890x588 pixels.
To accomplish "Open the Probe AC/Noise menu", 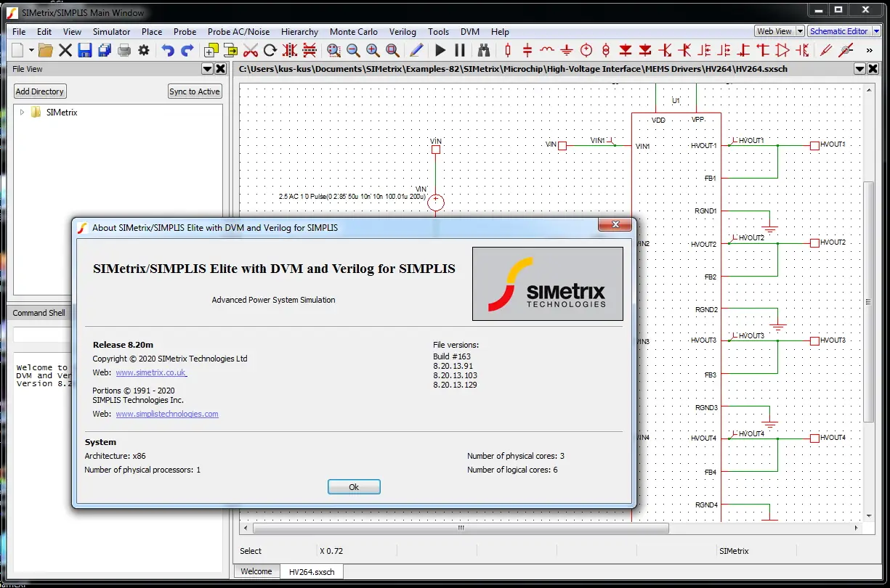I will point(238,32).
